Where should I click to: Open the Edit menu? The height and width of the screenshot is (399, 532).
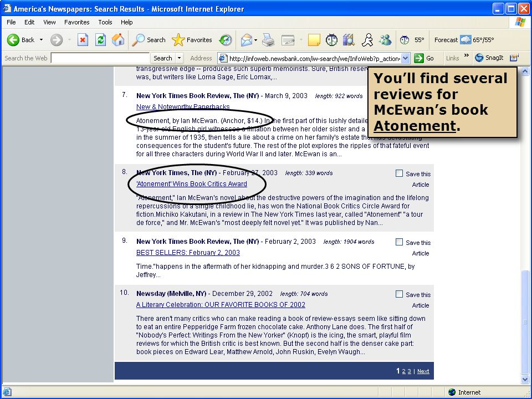(x=29, y=22)
